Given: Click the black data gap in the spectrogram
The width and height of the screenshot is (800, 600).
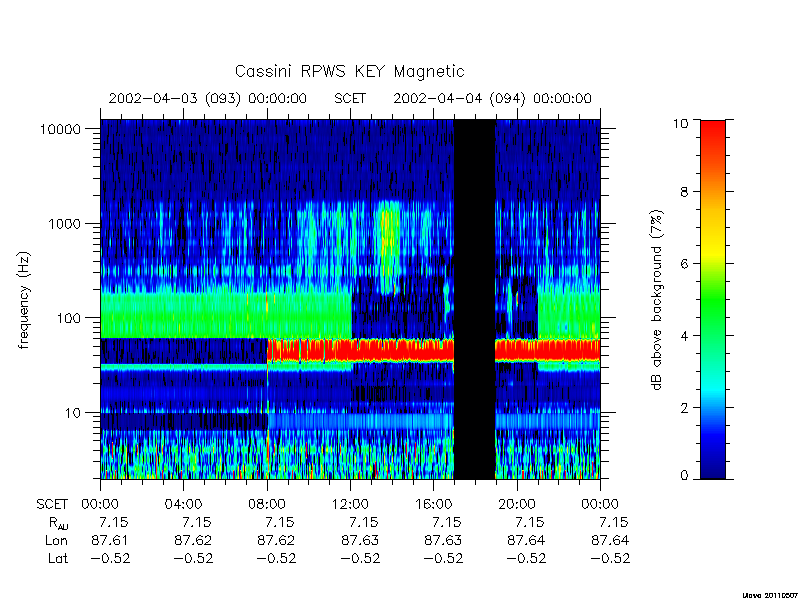Looking at the screenshot, I should (474, 299).
